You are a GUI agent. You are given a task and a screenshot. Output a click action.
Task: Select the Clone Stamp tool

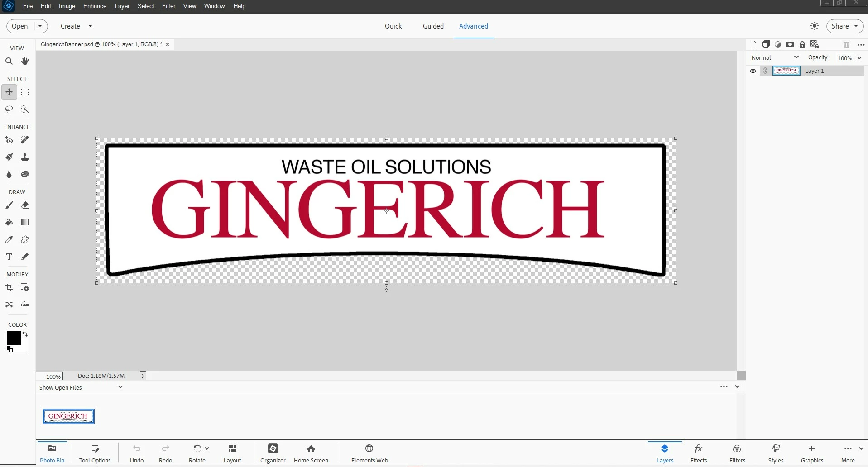click(25, 157)
